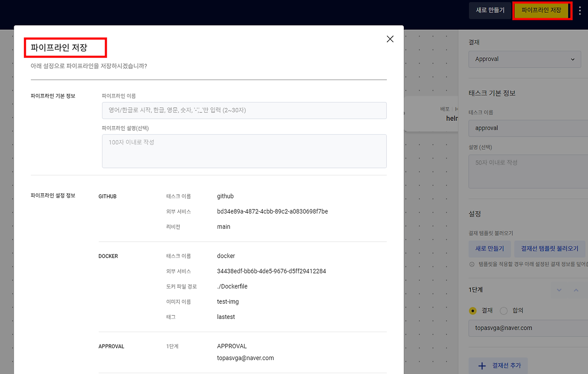This screenshot has width=588, height=374.
Task: Move 1단계 down with chevron-down arrow
Action: click(x=559, y=290)
